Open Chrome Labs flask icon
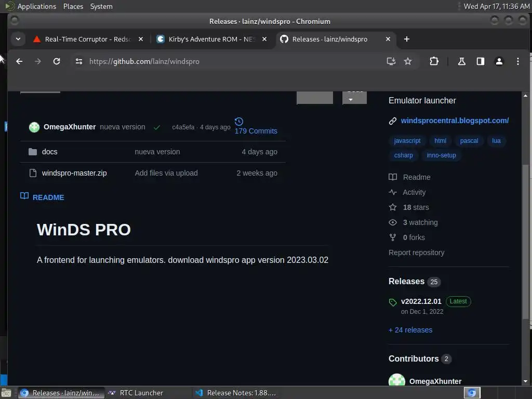The width and height of the screenshot is (532, 399). click(x=462, y=61)
